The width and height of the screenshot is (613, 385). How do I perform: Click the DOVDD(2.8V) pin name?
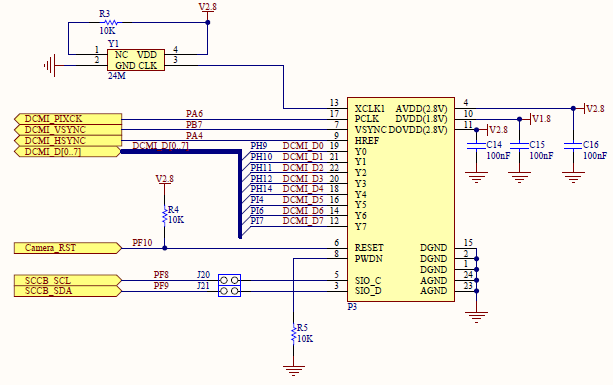pyautogui.click(x=418, y=130)
